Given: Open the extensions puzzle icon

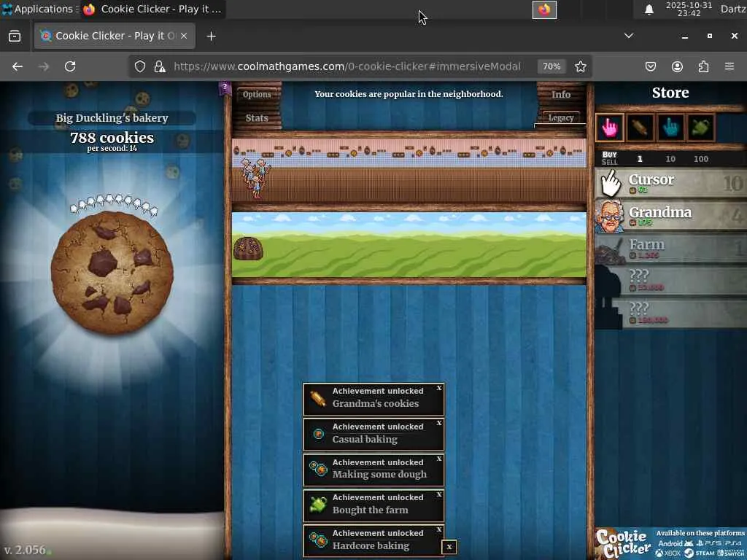Looking at the screenshot, I should point(703,66).
